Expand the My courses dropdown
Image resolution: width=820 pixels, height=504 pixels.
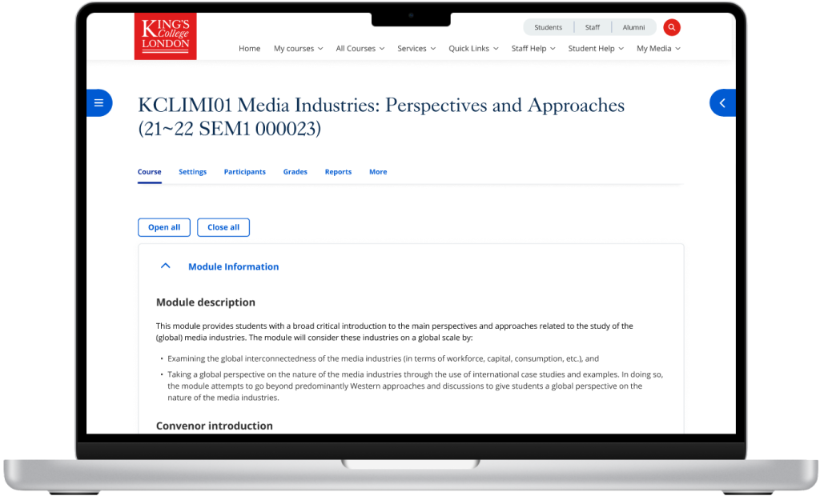pos(298,49)
